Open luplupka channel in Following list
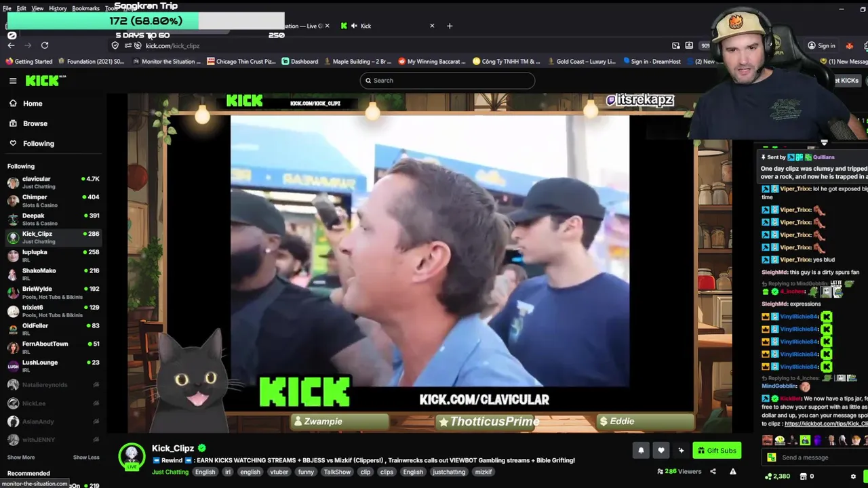The image size is (868, 488). [53, 255]
